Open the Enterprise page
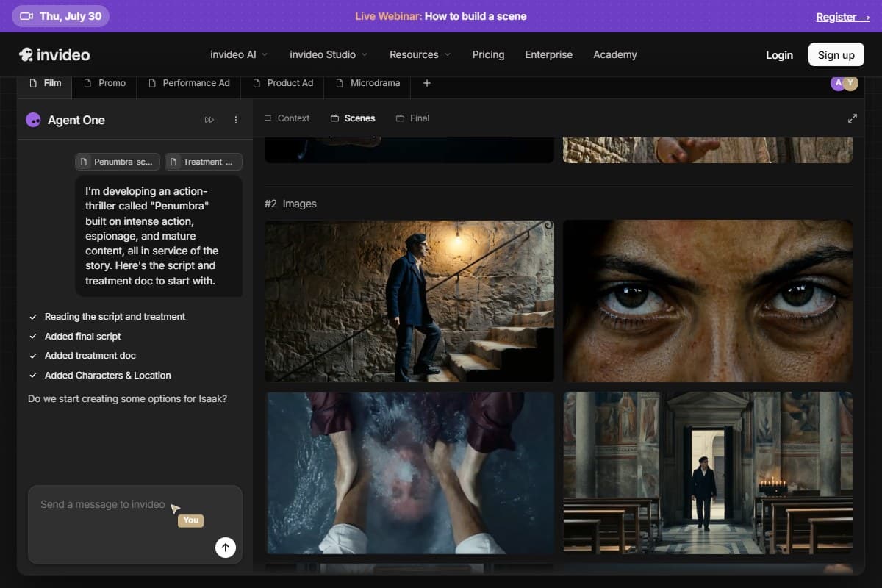The image size is (882, 588). pyautogui.click(x=548, y=54)
